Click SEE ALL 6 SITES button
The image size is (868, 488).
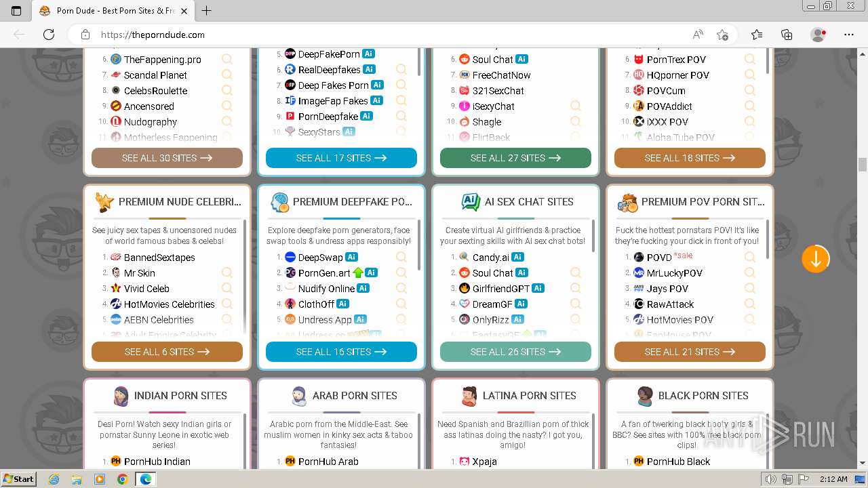click(x=167, y=352)
